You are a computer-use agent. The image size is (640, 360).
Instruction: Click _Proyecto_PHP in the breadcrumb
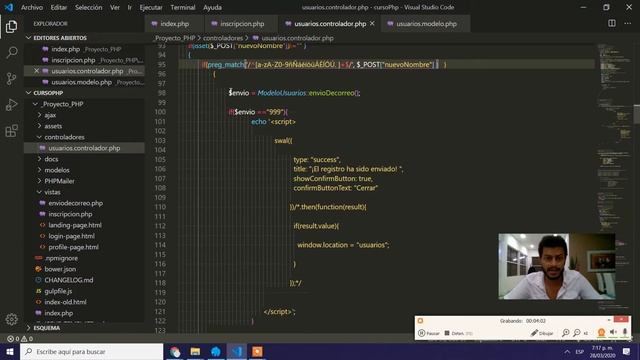click(175, 38)
